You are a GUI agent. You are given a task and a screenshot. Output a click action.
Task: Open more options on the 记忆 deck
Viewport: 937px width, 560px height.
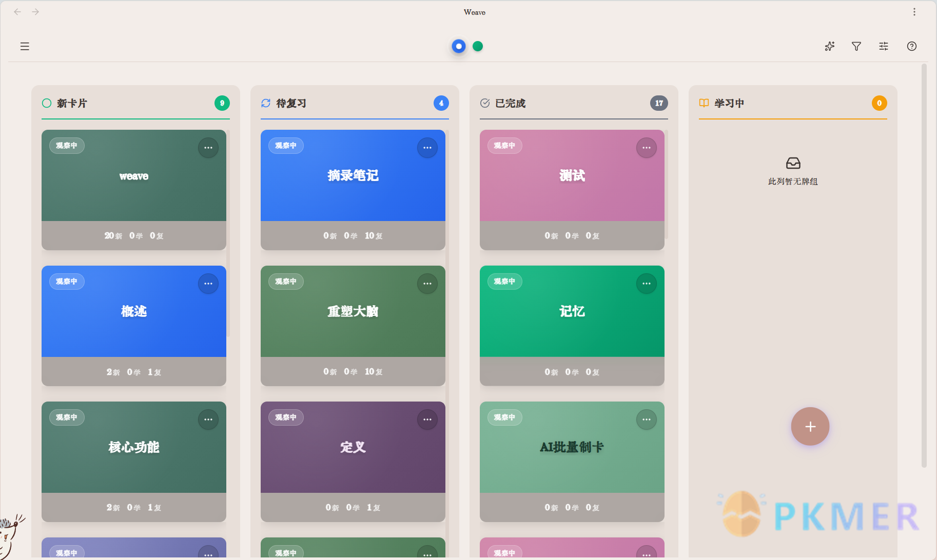tap(647, 284)
